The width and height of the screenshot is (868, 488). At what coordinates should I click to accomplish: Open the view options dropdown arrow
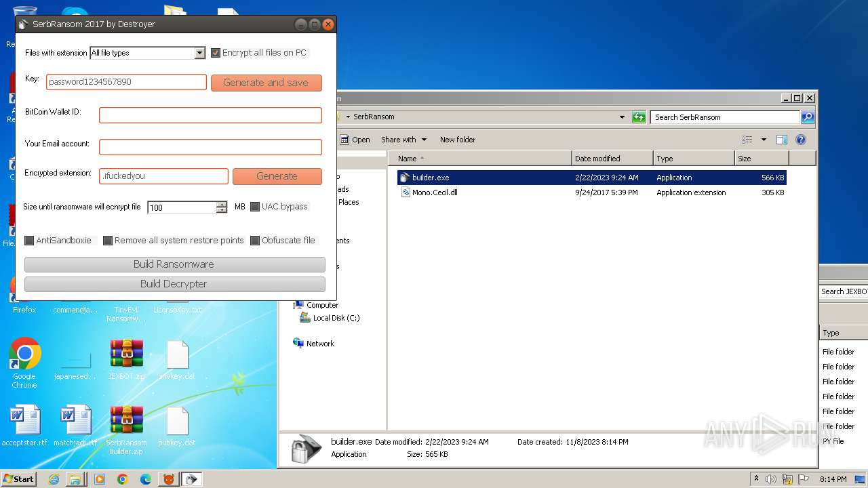click(x=764, y=140)
